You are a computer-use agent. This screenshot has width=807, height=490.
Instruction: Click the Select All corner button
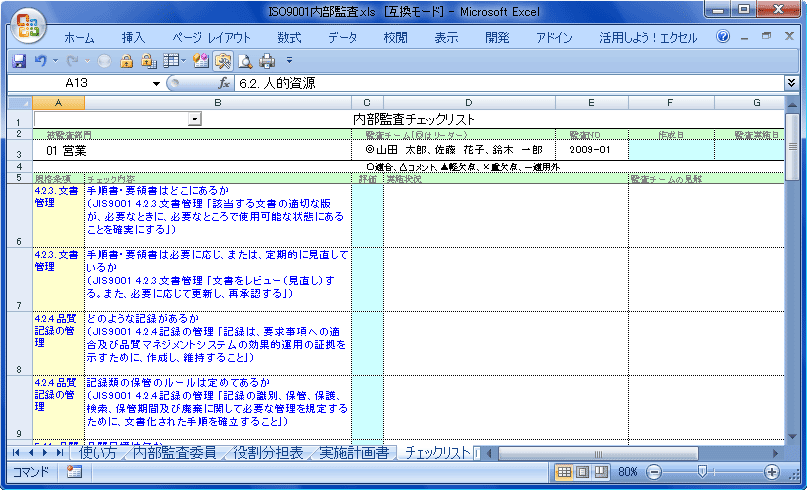[x=20, y=102]
